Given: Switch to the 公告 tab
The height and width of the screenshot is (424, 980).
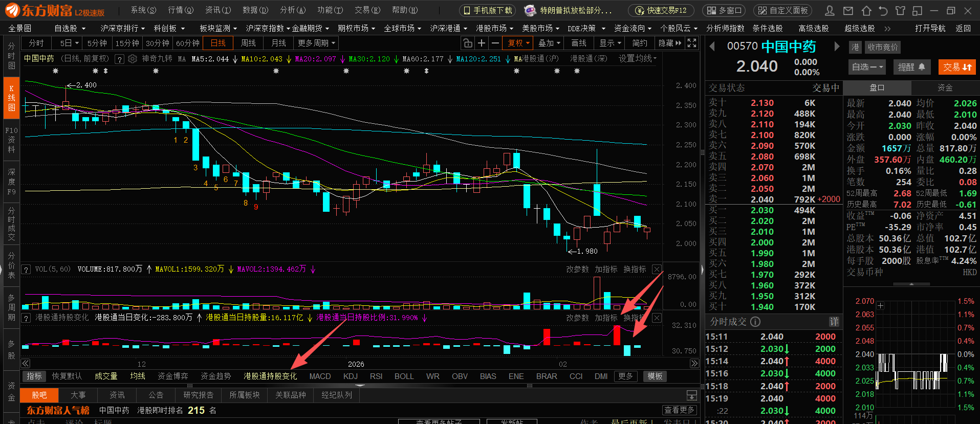Looking at the screenshot, I should (x=156, y=395).
